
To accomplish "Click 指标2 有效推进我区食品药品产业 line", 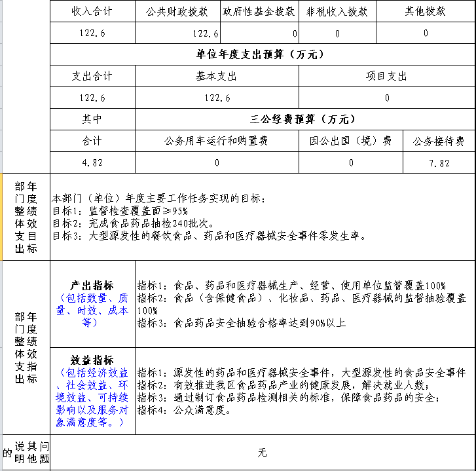I will [284, 385].
